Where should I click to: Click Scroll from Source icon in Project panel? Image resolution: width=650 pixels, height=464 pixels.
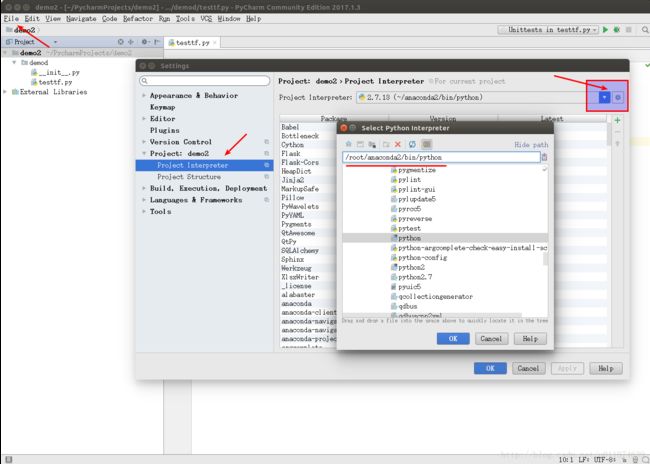(x=121, y=42)
